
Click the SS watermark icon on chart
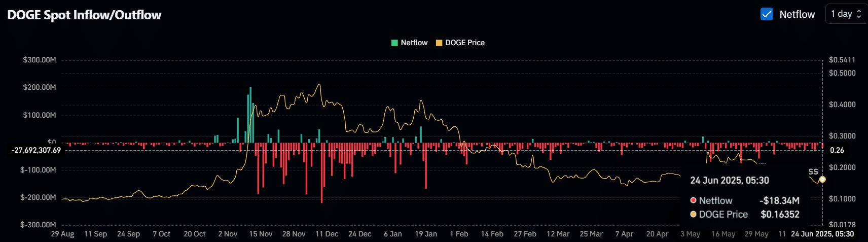click(813, 172)
